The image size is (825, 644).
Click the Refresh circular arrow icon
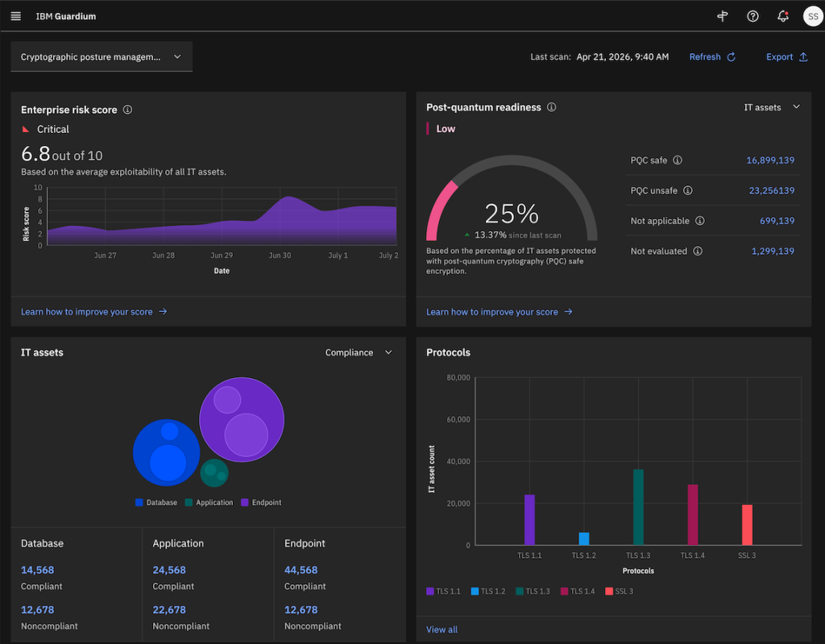(x=732, y=57)
